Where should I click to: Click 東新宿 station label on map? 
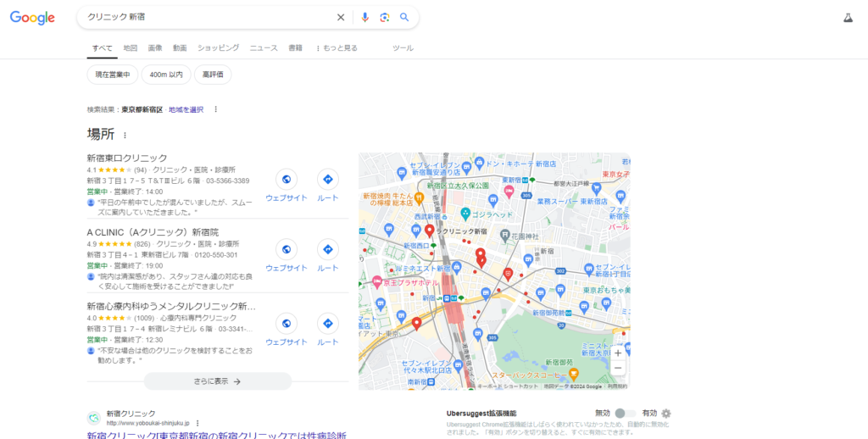511,180
